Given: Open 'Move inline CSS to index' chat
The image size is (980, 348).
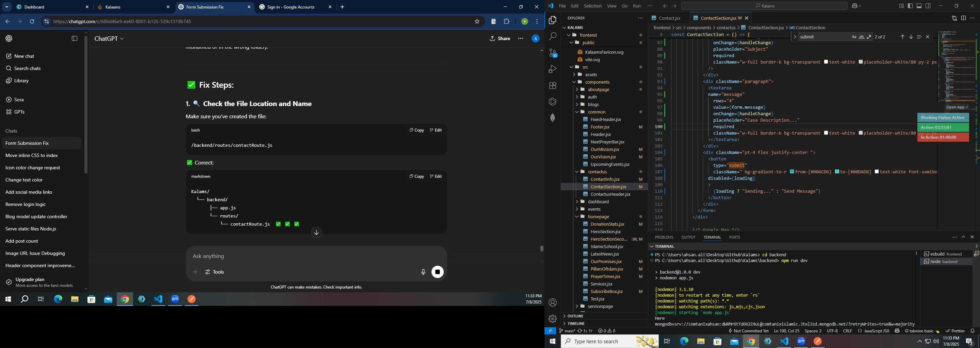Looking at the screenshot, I should tap(42, 155).
